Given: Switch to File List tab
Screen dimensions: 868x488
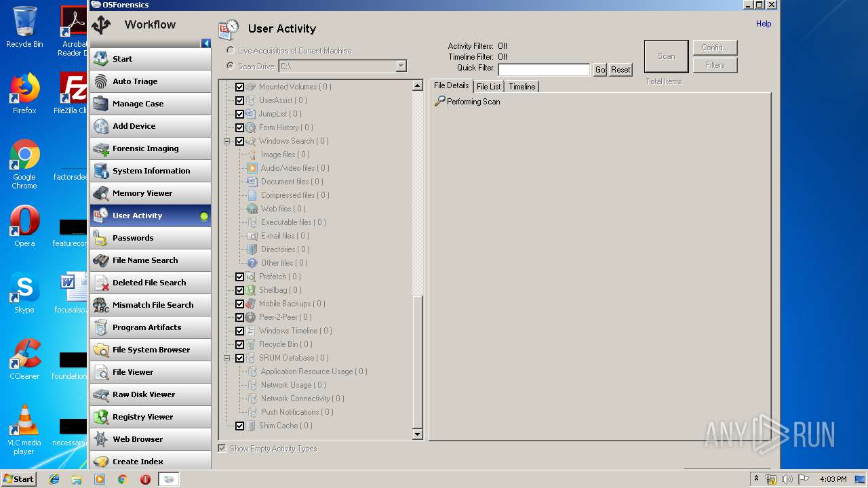Looking at the screenshot, I should point(489,86).
